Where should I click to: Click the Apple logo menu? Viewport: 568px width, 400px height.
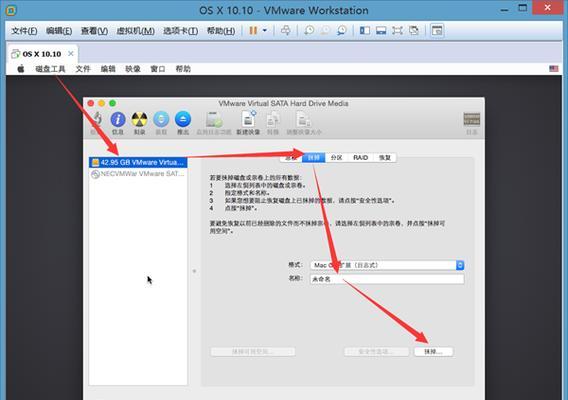point(21,69)
